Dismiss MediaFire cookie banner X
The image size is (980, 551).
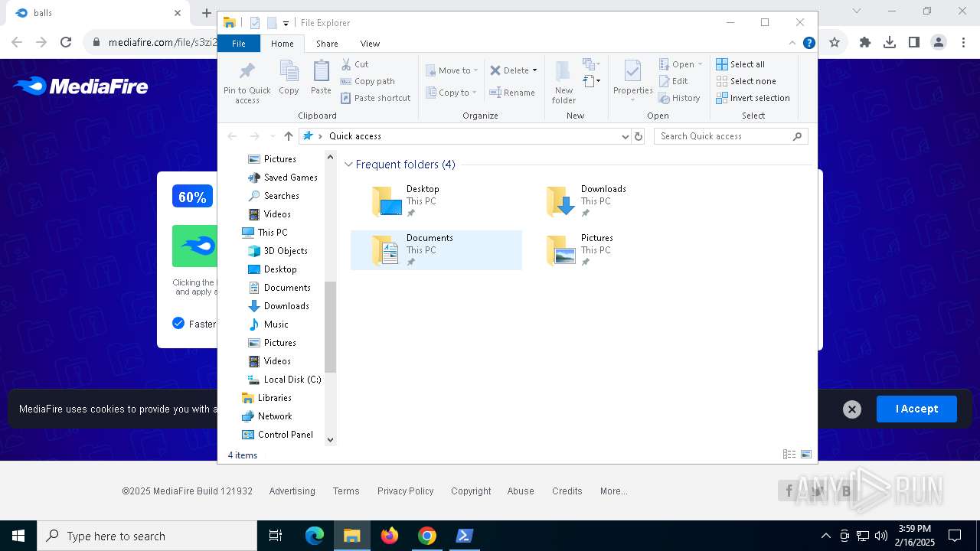[851, 409]
